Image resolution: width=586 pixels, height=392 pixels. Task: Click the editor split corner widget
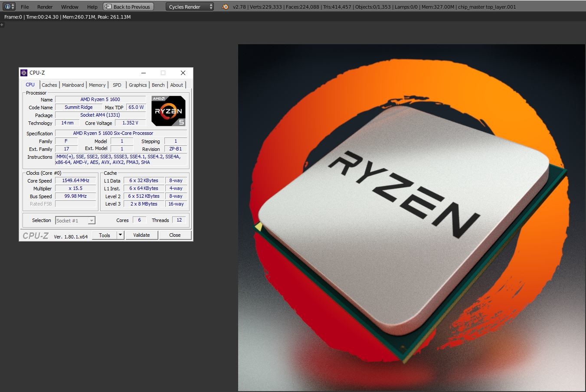[2, 25]
